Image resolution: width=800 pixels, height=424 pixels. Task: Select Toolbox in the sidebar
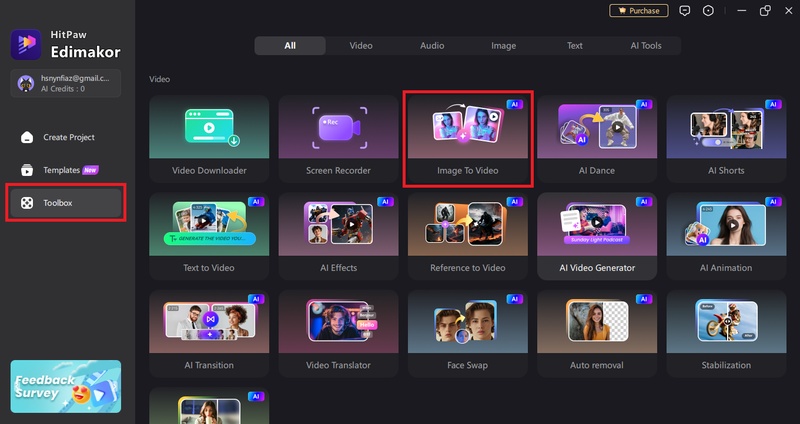(x=66, y=203)
